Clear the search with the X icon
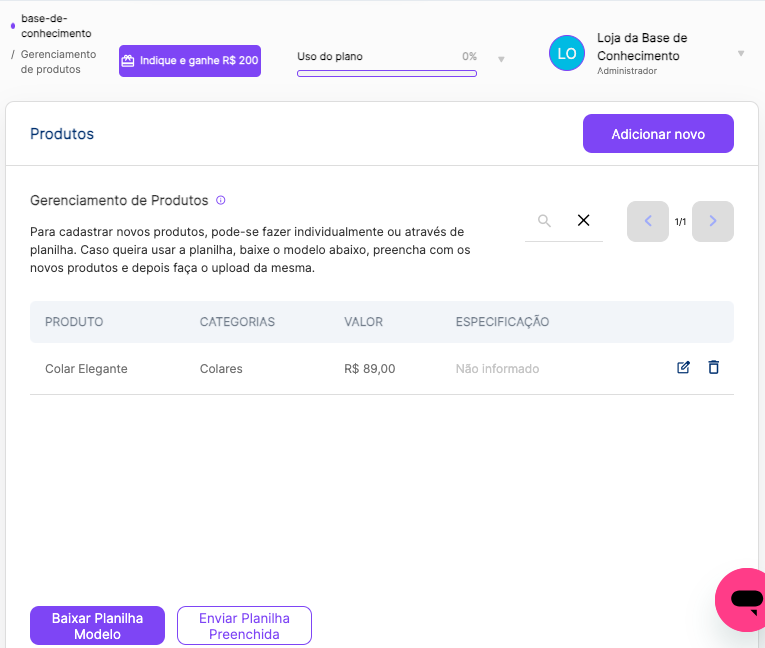The image size is (765, 648). pyautogui.click(x=584, y=220)
